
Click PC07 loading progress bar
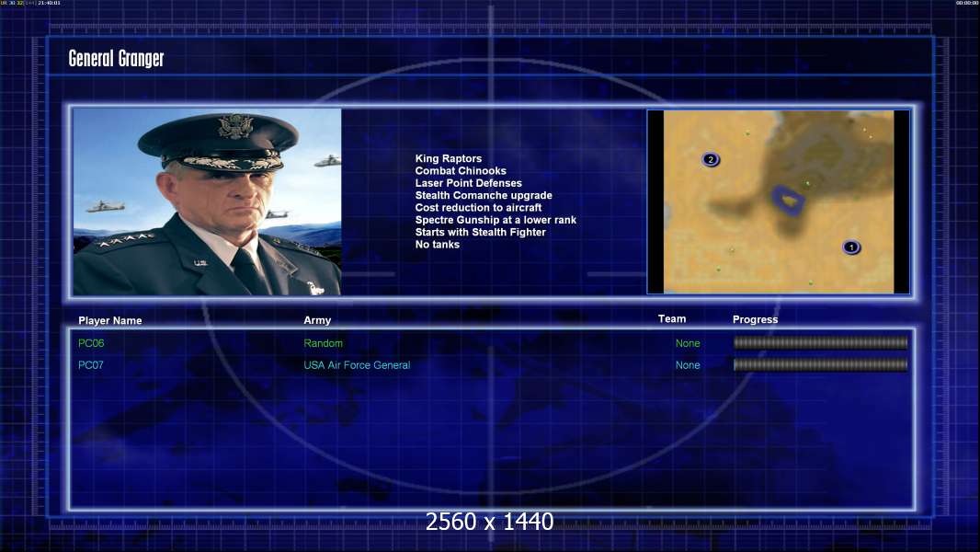(821, 364)
